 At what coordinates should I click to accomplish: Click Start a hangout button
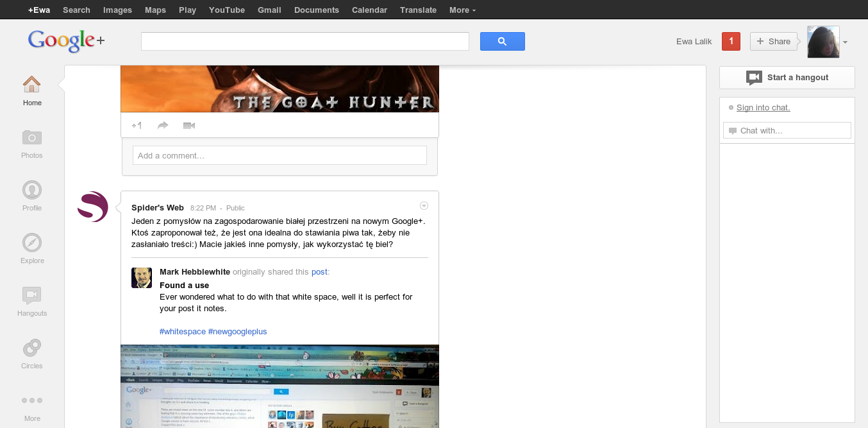(x=787, y=78)
